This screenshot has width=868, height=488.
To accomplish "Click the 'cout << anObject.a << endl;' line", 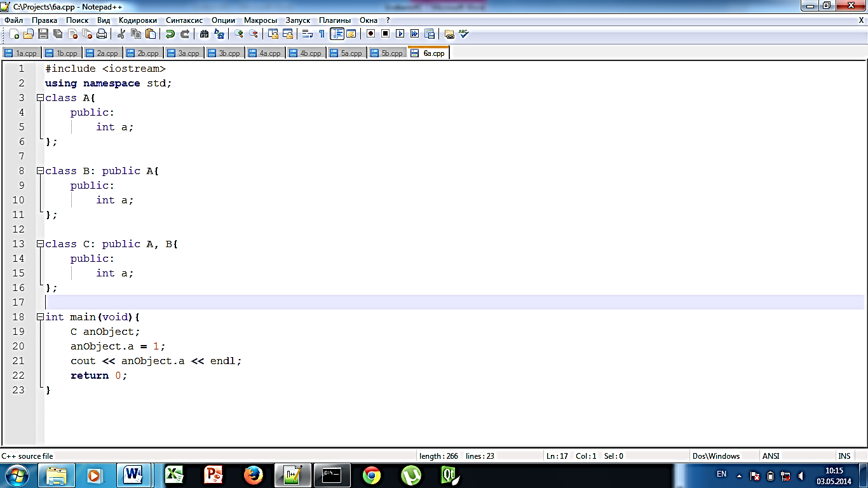I will coord(156,361).
